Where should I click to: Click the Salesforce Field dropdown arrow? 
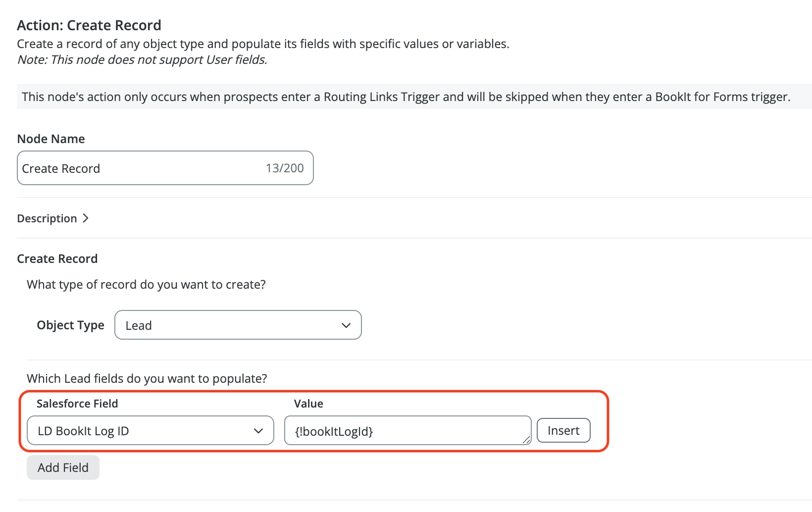[258, 431]
